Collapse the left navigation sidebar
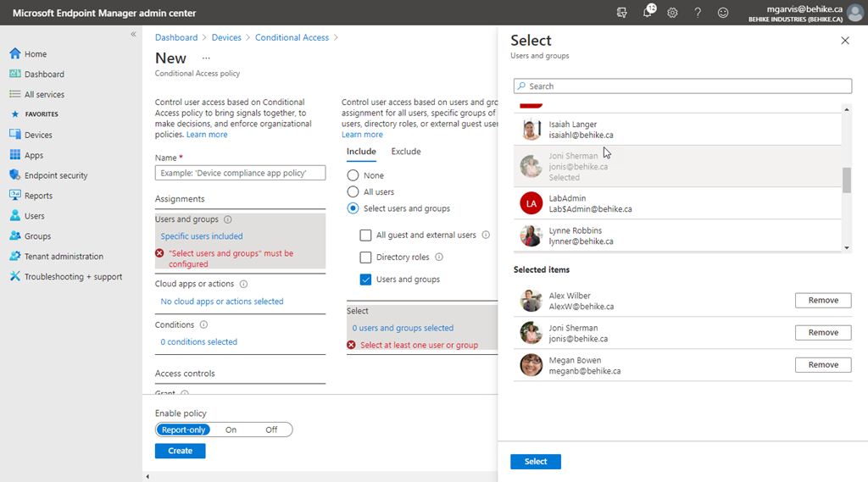 (x=133, y=34)
